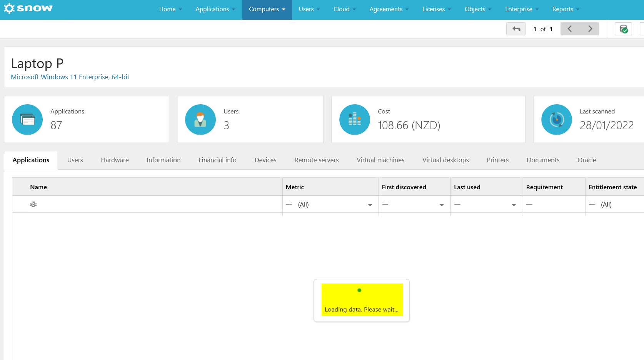The height and width of the screenshot is (360, 644).
Task: Open the Last used date filter dropdown
Action: click(x=514, y=205)
